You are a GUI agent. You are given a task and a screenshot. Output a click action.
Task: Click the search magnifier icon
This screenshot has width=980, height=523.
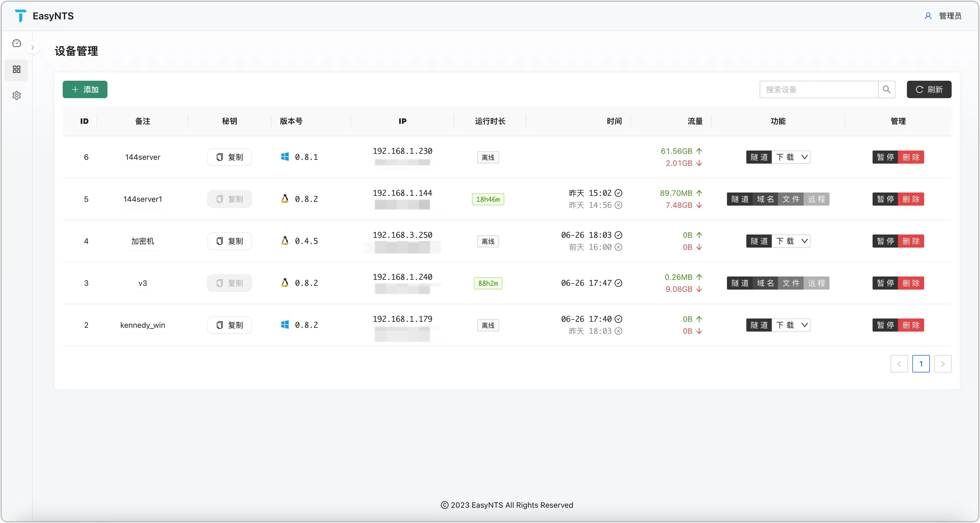(x=886, y=89)
